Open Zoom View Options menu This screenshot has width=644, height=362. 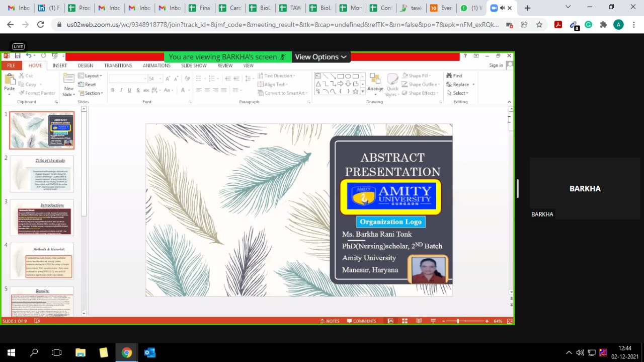click(x=320, y=57)
